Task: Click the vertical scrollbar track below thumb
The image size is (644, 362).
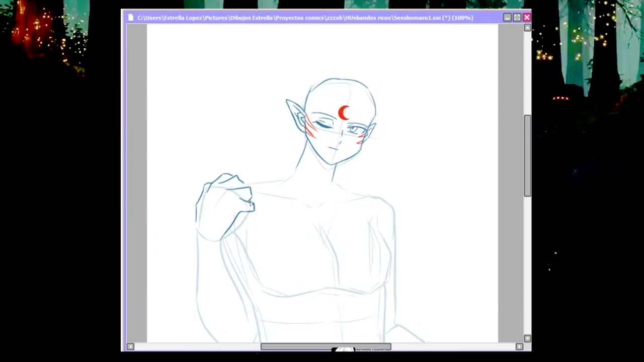Action: coord(527,266)
